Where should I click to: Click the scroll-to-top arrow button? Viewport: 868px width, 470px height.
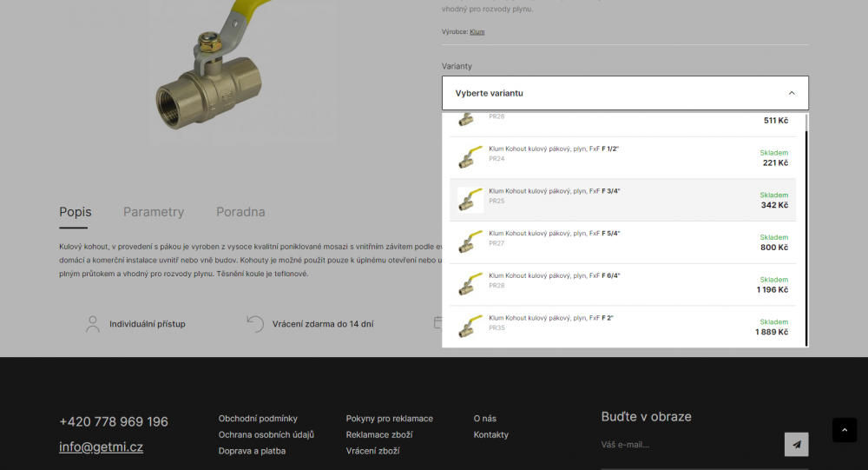845,430
